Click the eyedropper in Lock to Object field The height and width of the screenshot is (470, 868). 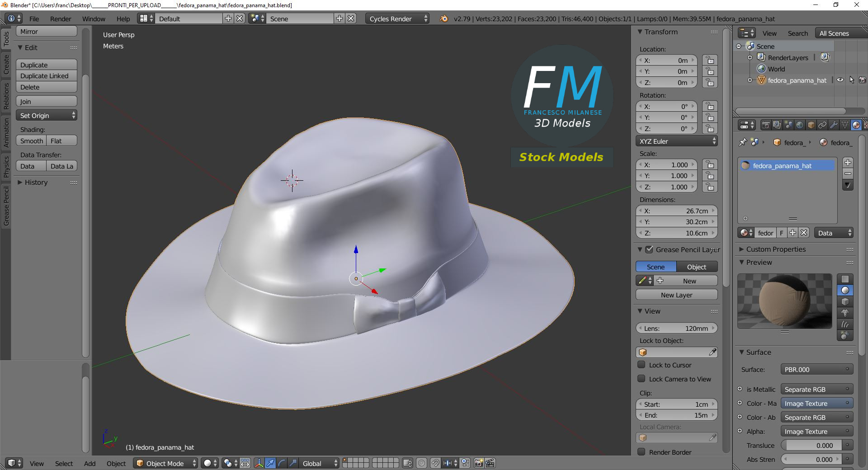tap(712, 352)
